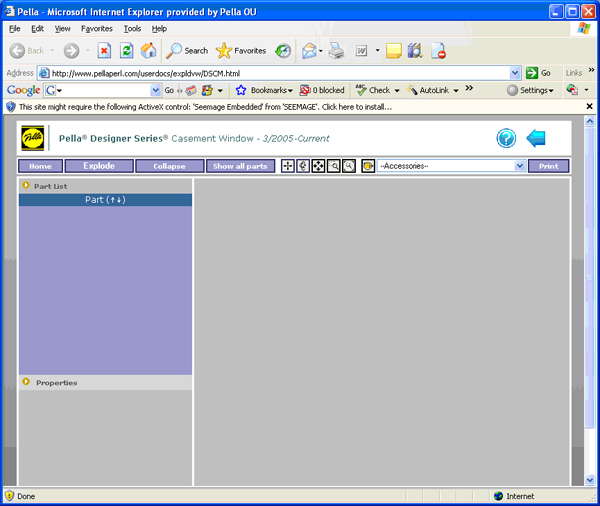Expand the Google toolbar overflow chevron
The height and width of the screenshot is (506, 600).
[x=469, y=88]
